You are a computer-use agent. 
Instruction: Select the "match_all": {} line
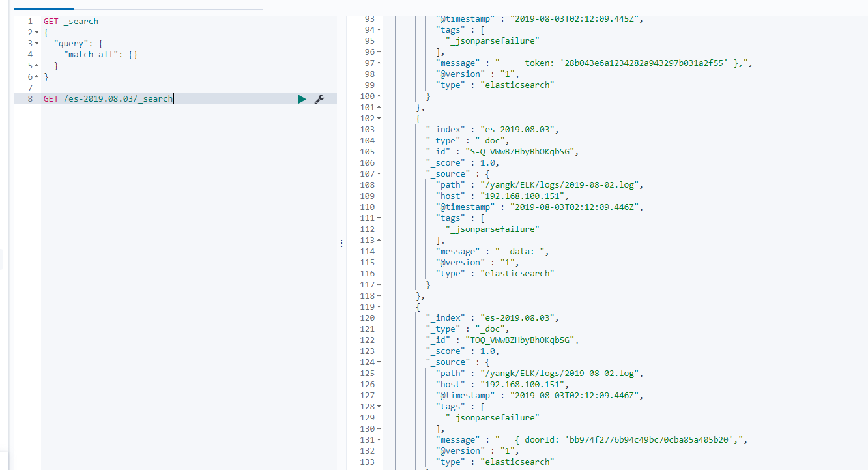[101, 55]
